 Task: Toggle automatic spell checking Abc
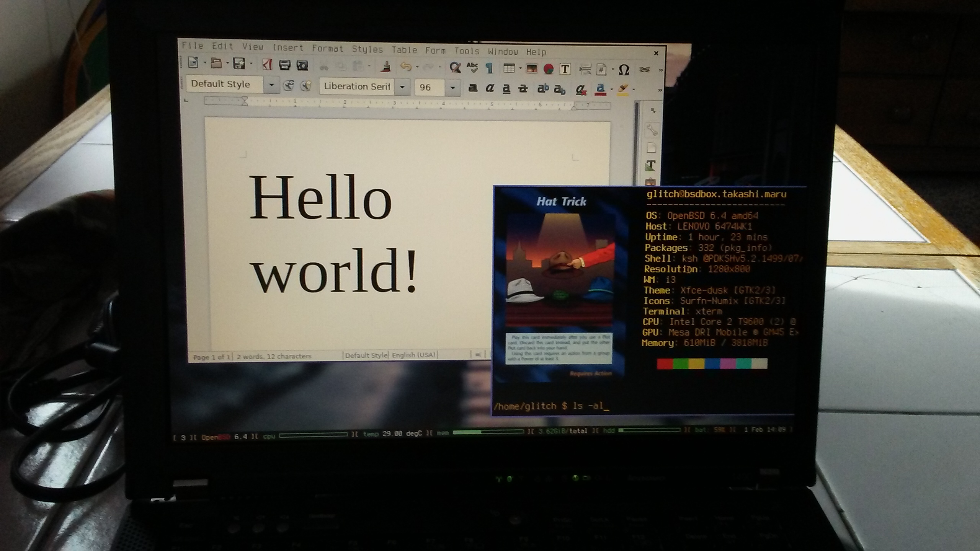coord(472,68)
